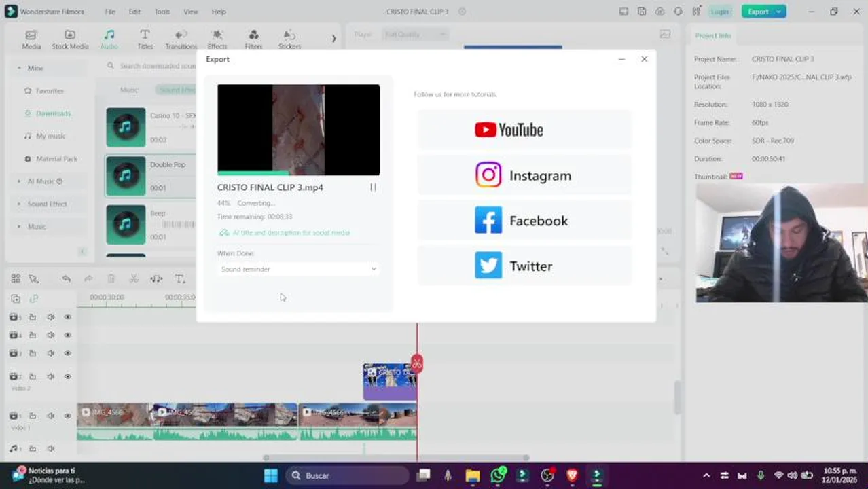Open Facebook follow link
The image size is (868, 489).
pyautogui.click(x=524, y=221)
